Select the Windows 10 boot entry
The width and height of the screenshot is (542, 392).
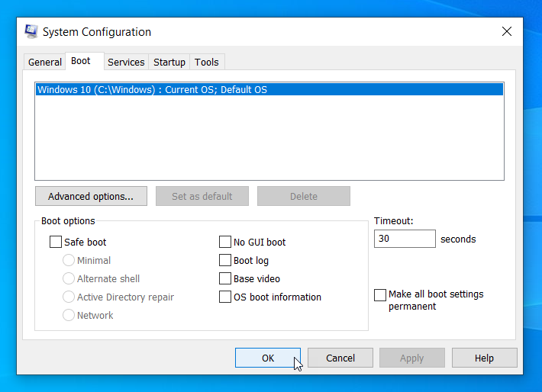tap(269, 89)
